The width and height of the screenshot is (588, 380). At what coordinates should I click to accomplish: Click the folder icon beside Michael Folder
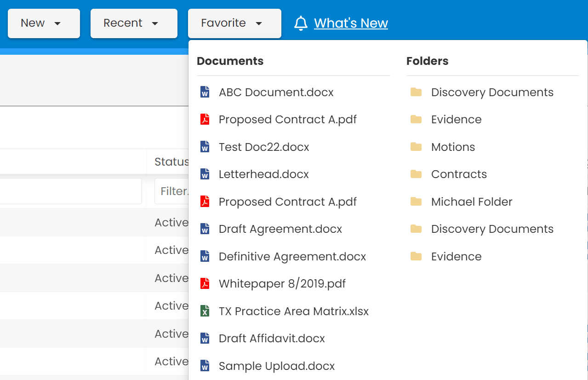point(416,202)
